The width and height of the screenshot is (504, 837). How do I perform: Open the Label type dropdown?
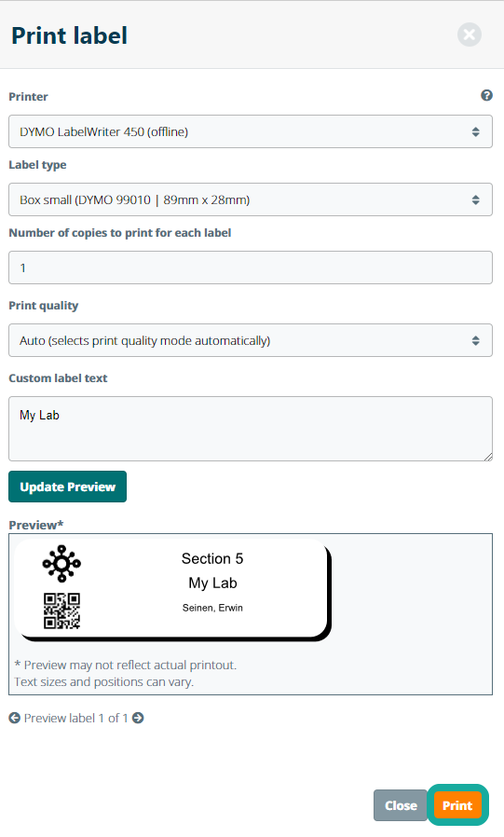point(250,199)
